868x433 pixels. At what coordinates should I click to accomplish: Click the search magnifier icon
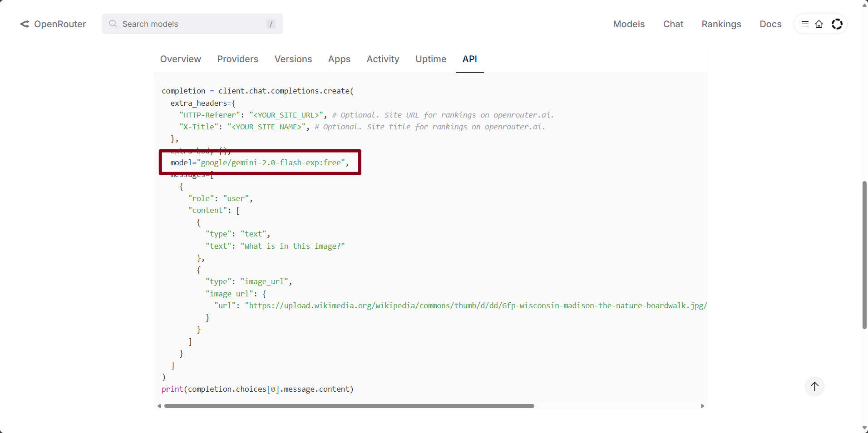(113, 24)
